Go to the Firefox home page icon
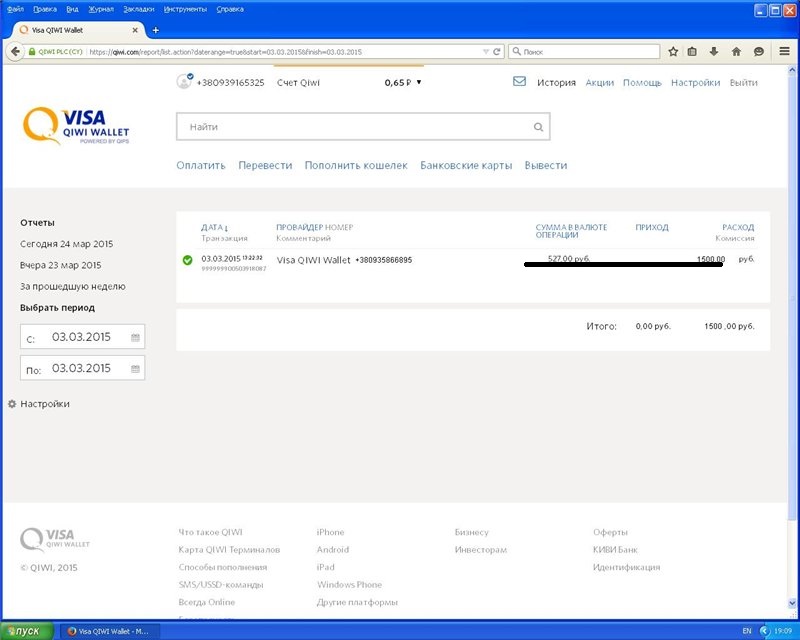Screen dimensions: 800x640 [x=736, y=52]
